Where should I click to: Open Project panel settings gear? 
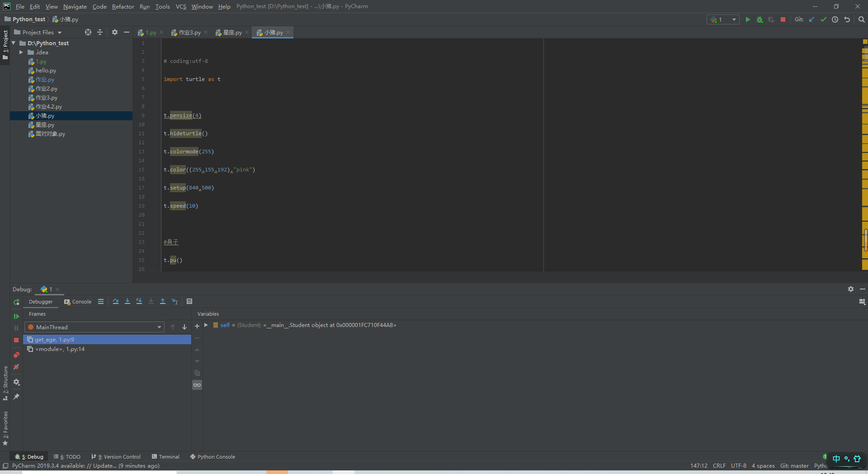(115, 32)
